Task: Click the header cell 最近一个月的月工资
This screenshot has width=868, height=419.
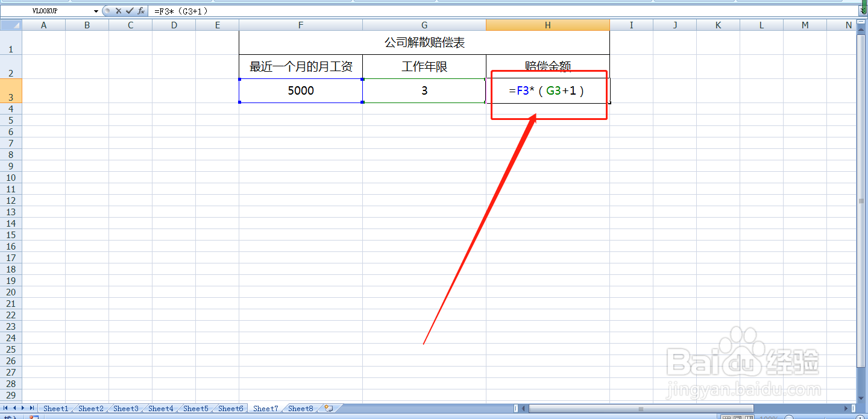Action: (301, 67)
